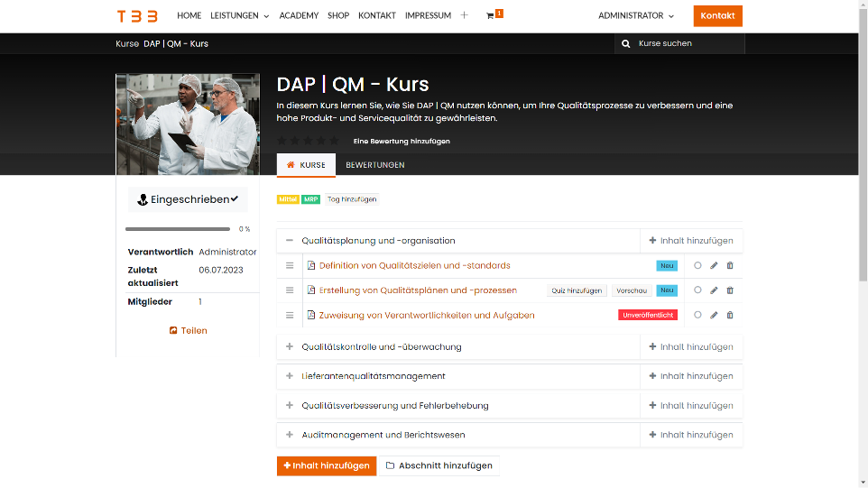Click PDF icon of 'Definition von Qualitätszielen'
The height and width of the screenshot is (488, 868).
[x=311, y=265]
